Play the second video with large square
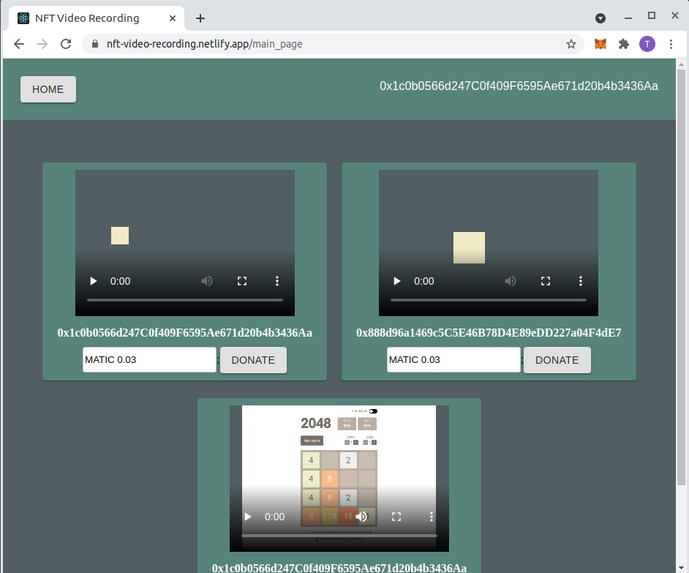The width and height of the screenshot is (689, 573). 397,281
